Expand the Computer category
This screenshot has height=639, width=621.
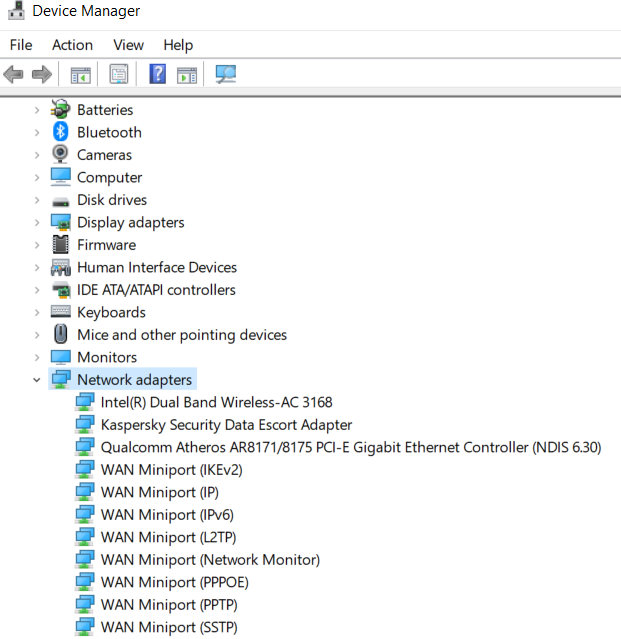click(x=37, y=177)
